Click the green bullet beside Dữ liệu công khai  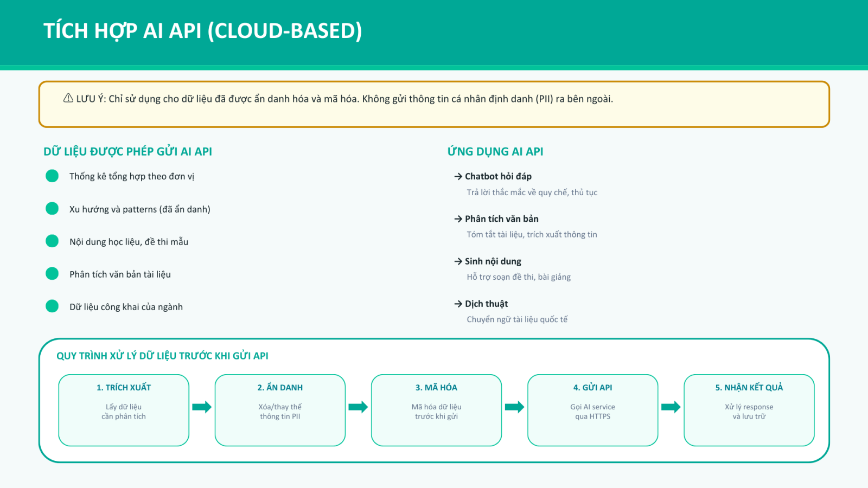pyautogui.click(x=52, y=306)
